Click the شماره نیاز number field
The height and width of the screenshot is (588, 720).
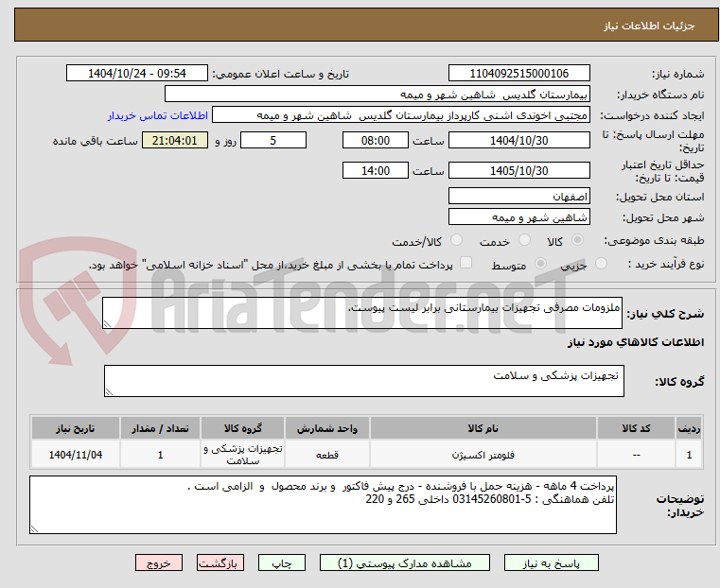click(x=518, y=74)
